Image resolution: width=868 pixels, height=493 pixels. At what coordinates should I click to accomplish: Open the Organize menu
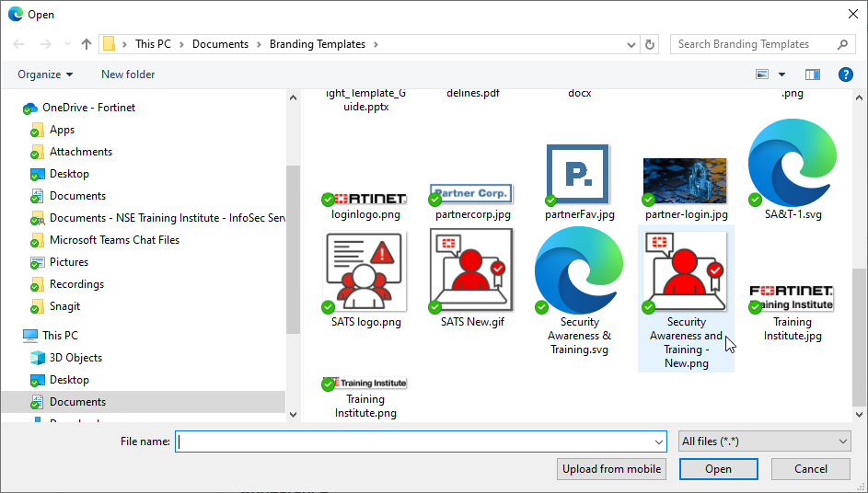(x=45, y=75)
